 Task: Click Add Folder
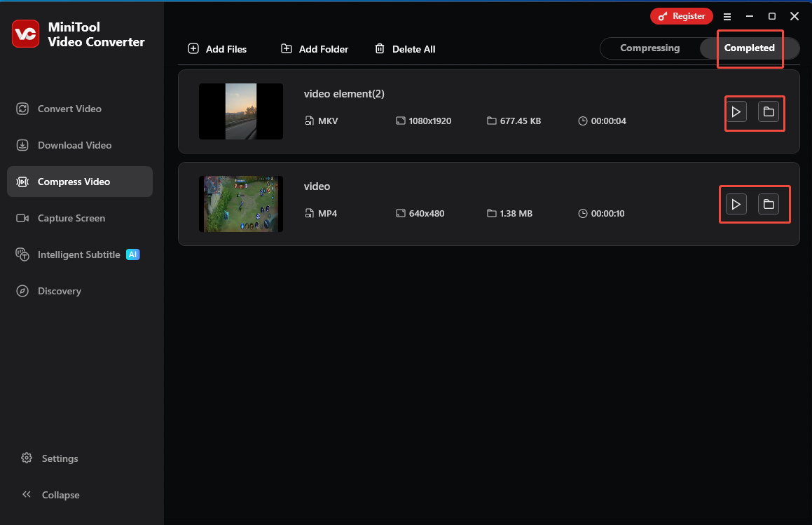click(315, 49)
